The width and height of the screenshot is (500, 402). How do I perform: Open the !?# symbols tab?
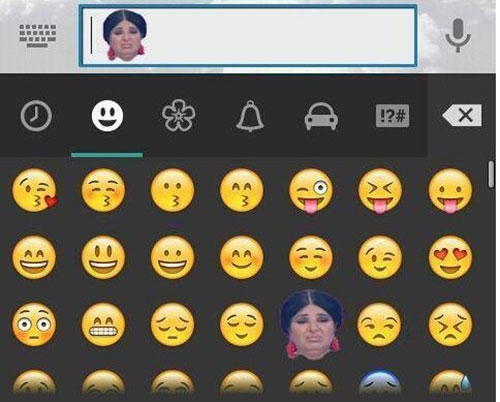pyautogui.click(x=392, y=116)
